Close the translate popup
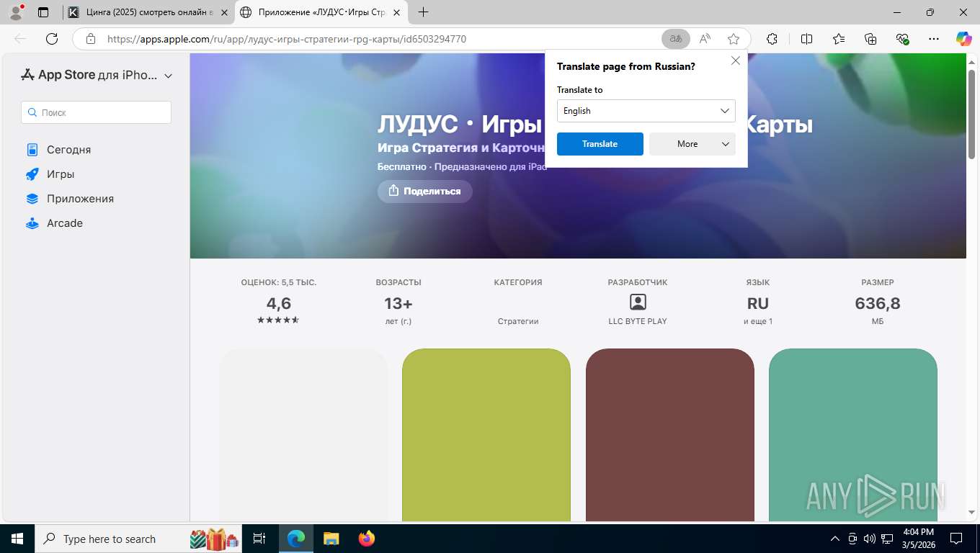The height and width of the screenshot is (553, 980). point(736,60)
